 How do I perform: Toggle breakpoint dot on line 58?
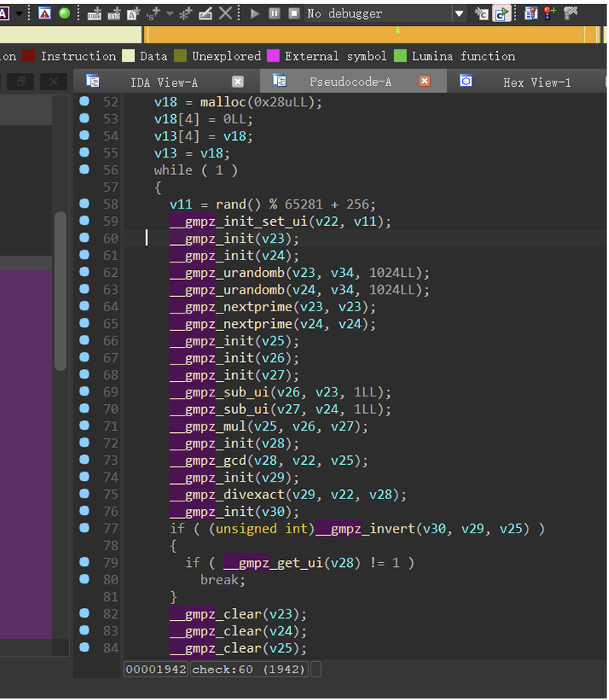[x=84, y=204]
